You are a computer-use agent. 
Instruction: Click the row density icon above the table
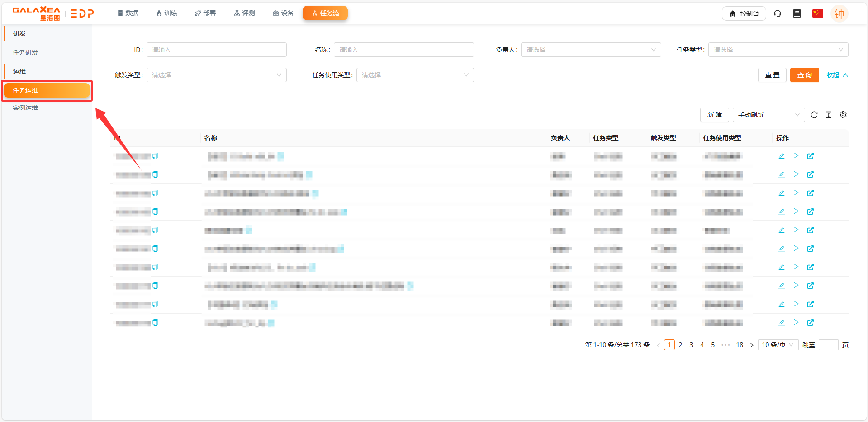(829, 115)
